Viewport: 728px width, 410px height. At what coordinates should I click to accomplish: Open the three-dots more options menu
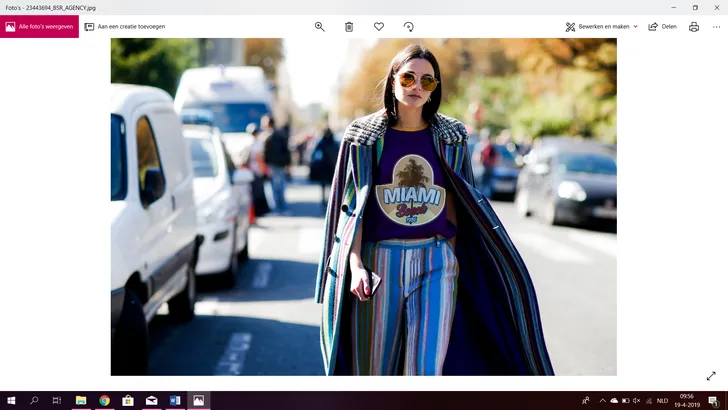pos(716,27)
